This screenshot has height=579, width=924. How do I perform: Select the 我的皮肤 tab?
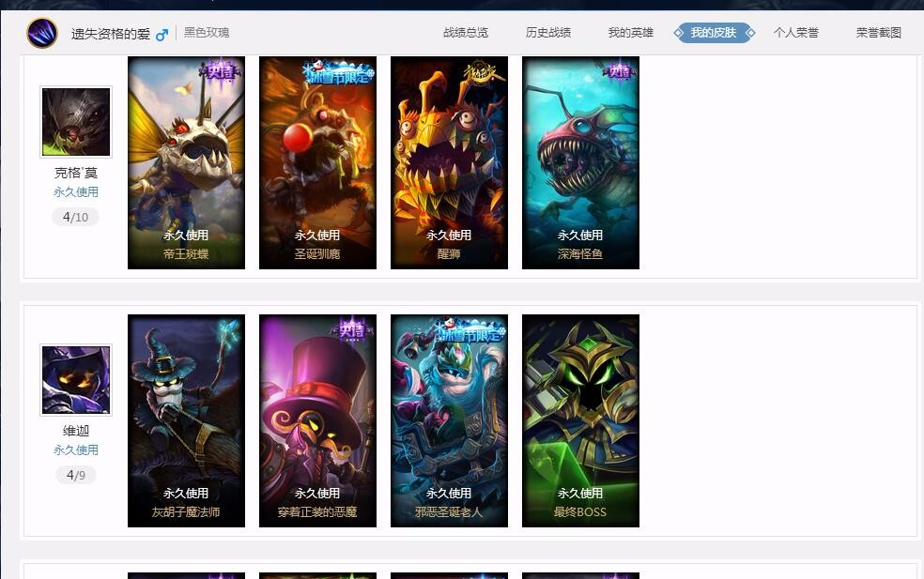click(714, 33)
